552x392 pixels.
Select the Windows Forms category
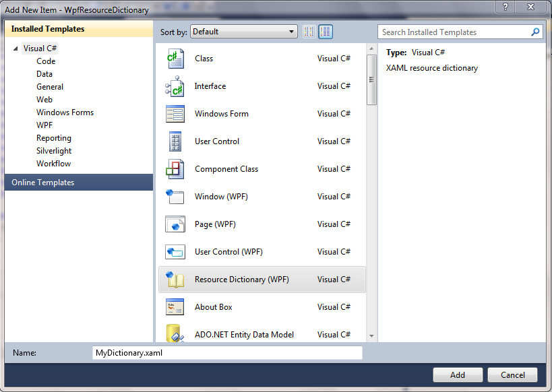pyautogui.click(x=65, y=112)
